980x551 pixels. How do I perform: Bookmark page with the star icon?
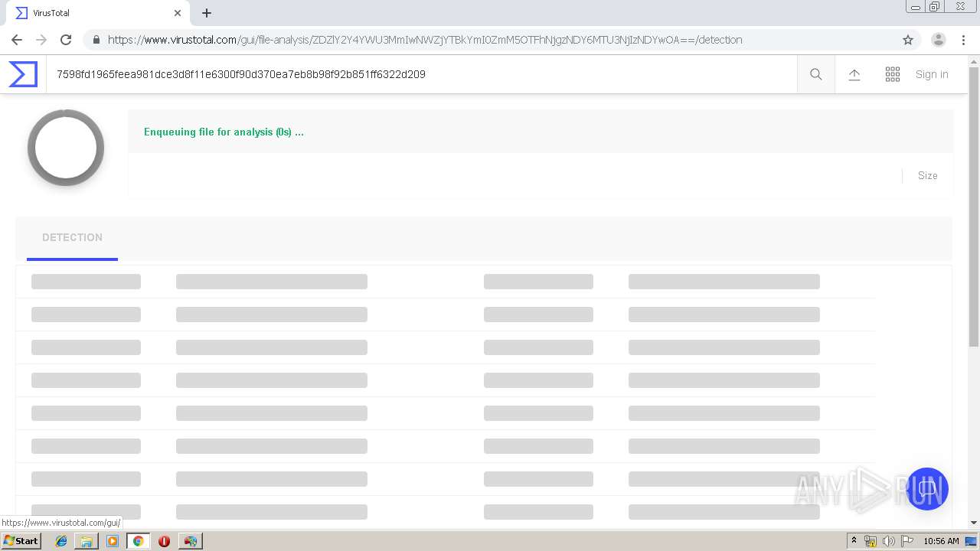[x=908, y=40]
